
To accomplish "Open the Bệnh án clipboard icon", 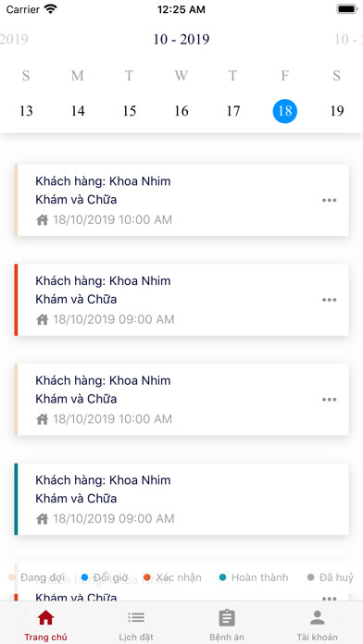I will click(227, 618).
